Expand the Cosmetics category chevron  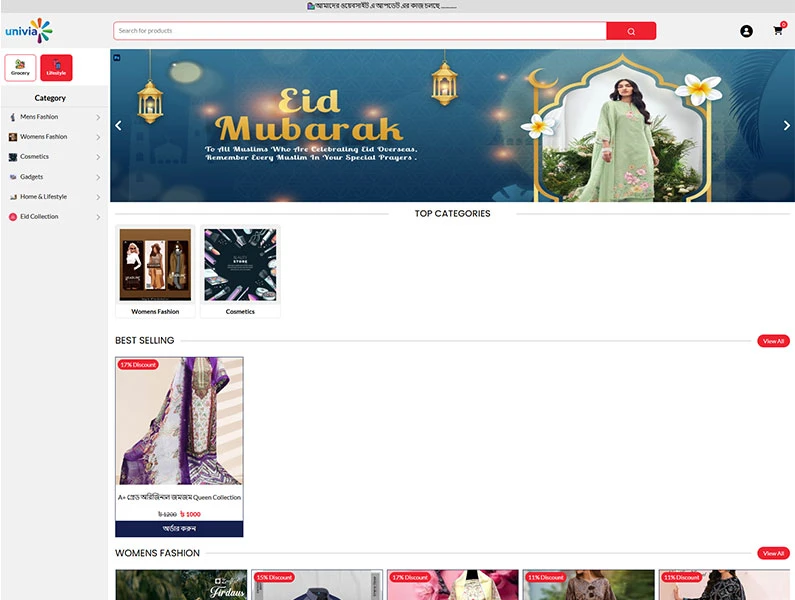click(x=98, y=157)
